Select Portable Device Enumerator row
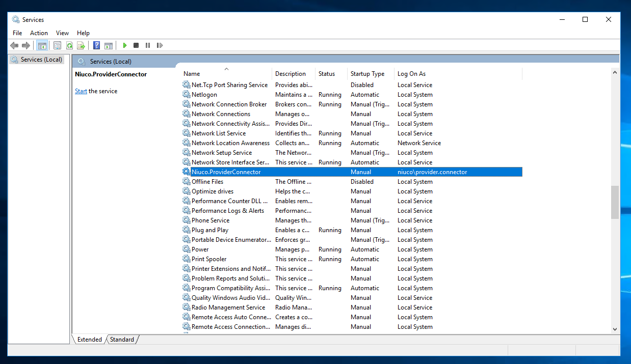The image size is (631, 364). point(352,240)
